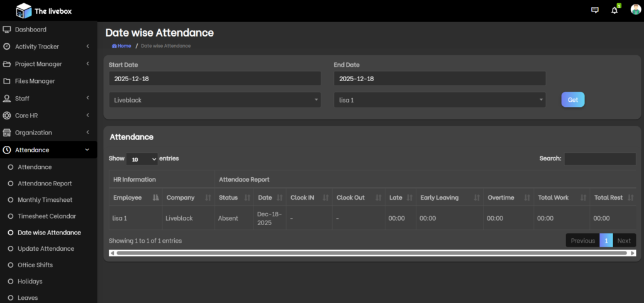644x303 pixels.
Task: Click the Files Manager folder icon
Action: [x=7, y=81]
